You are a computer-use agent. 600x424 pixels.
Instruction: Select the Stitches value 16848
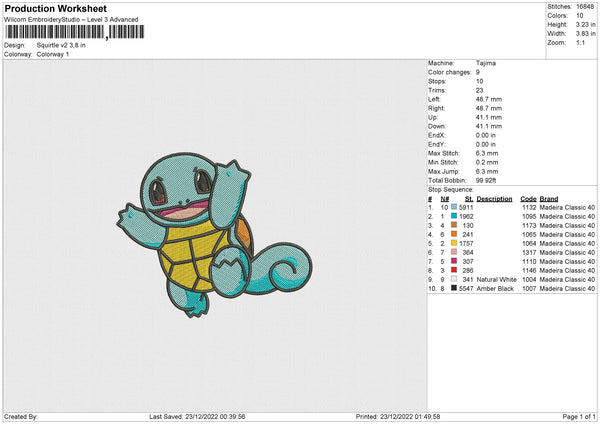[585, 7]
